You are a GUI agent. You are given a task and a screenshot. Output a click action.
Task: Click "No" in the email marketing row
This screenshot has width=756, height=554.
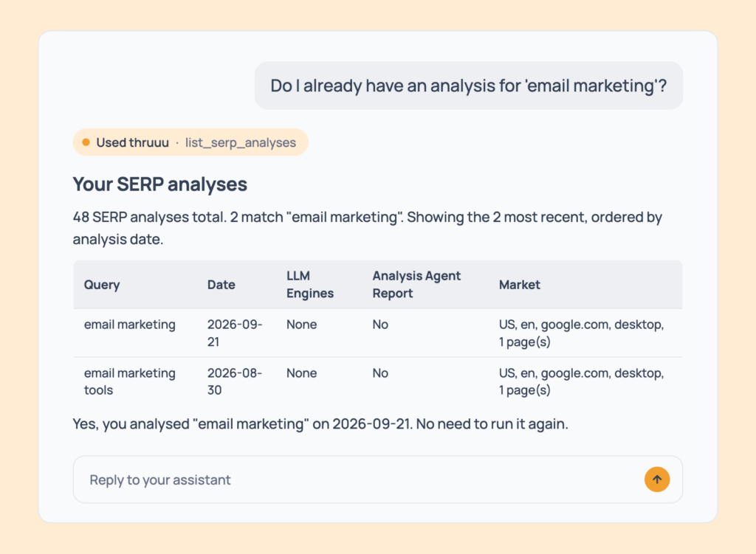[x=380, y=324]
